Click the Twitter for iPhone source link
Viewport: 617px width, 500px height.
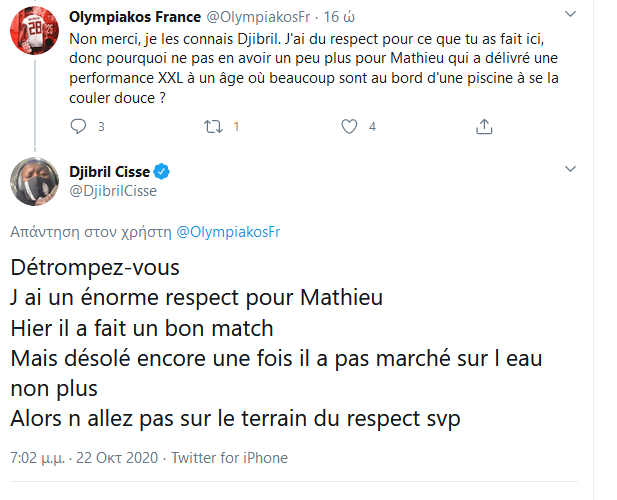229,458
